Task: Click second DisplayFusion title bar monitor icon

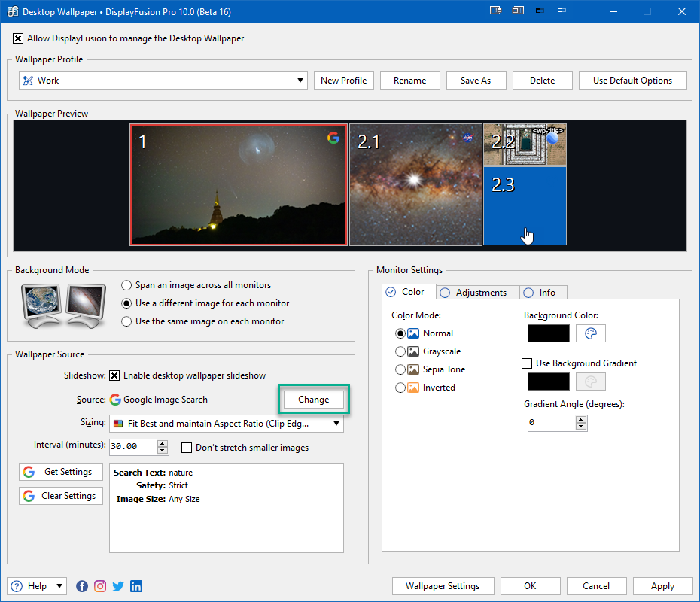Action: coord(518,11)
